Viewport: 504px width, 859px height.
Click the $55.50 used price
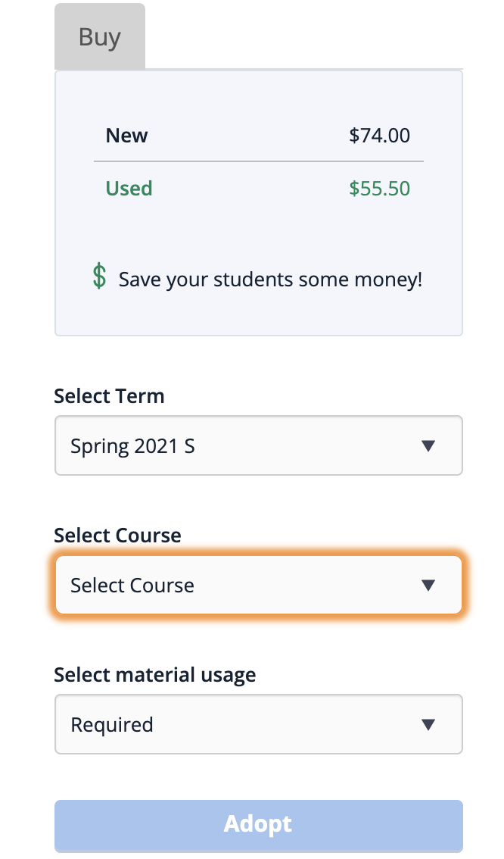[x=379, y=188]
